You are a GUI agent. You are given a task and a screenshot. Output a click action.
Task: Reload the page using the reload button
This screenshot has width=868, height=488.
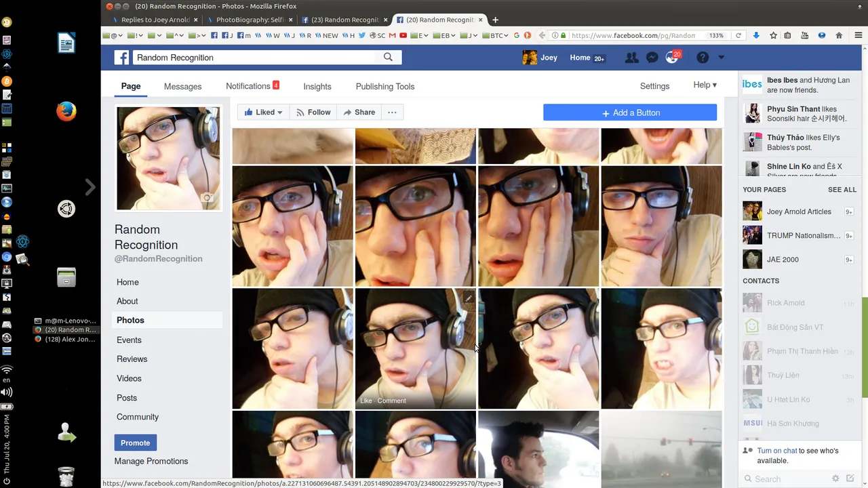[738, 35]
